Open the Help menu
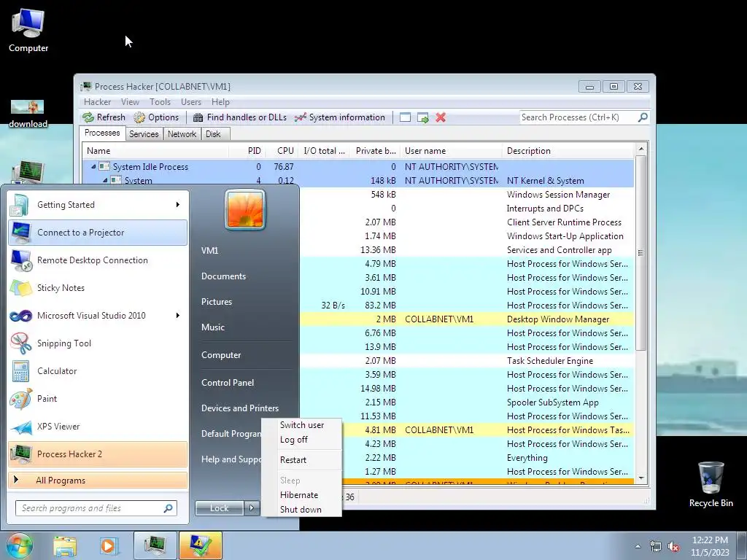The image size is (747, 560). click(220, 102)
